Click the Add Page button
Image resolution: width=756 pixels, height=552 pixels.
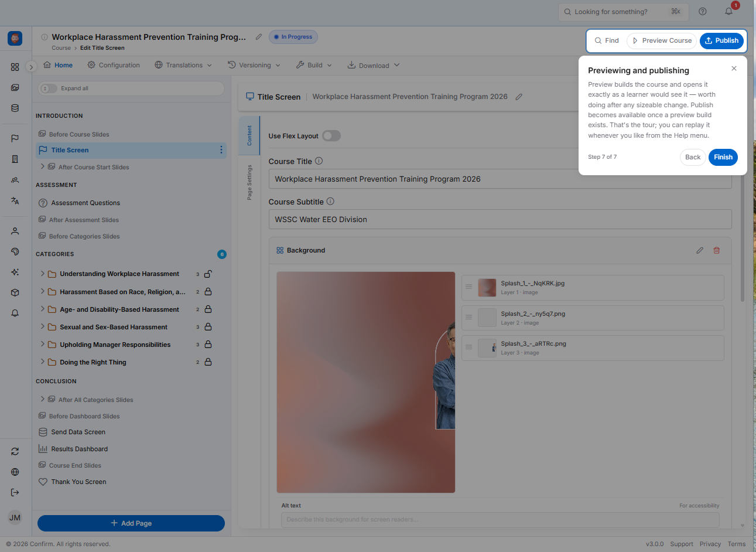(131, 523)
